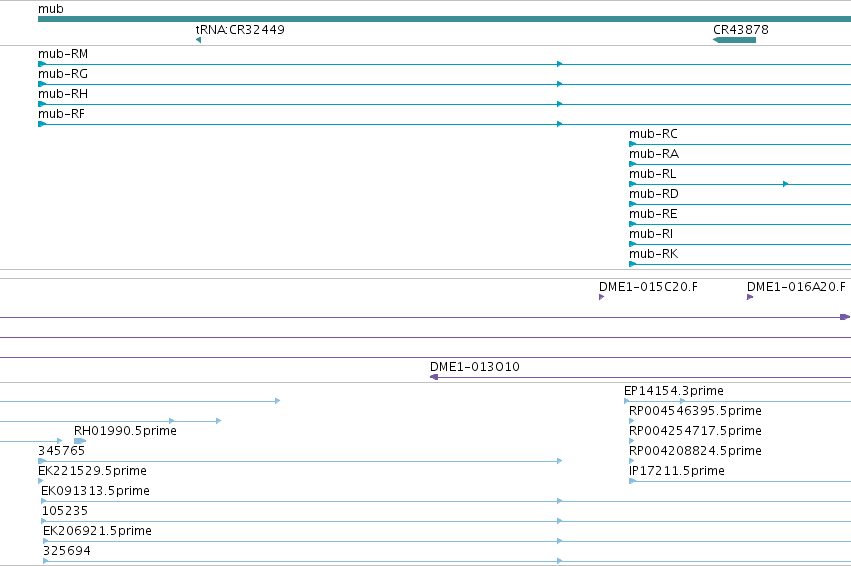The image size is (851, 566).
Task: Select the EK206921.5prime label
Action: tap(97, 531)
